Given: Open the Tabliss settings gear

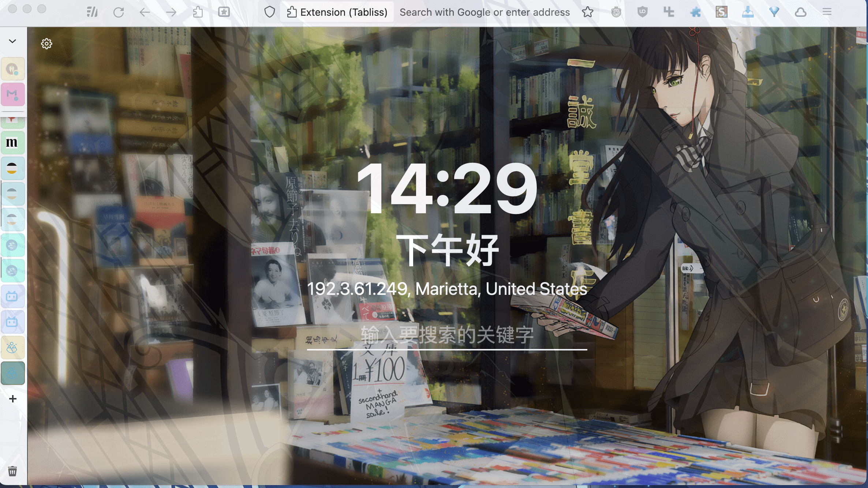Looking at the screenshot, I should coord(46,44).
